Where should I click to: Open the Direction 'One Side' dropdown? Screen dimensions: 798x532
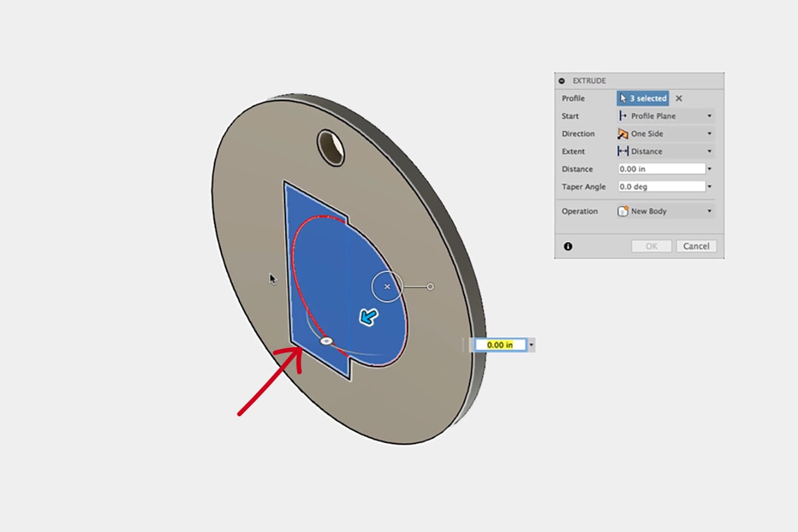coord(665,134)
